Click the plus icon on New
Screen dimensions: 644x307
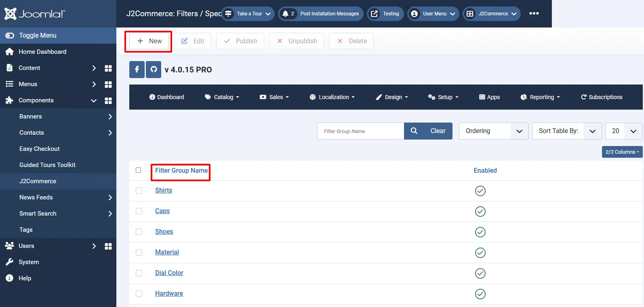point(140,41)
